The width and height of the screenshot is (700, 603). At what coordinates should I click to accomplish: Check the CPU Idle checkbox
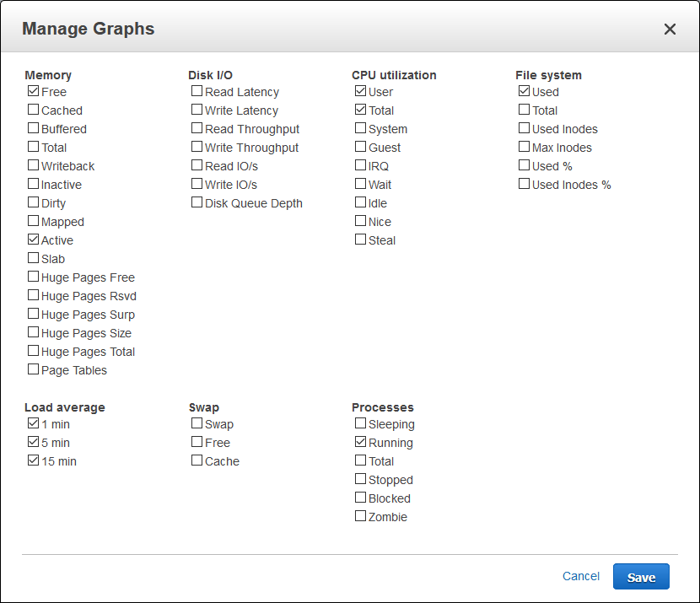tap(360, 202)
